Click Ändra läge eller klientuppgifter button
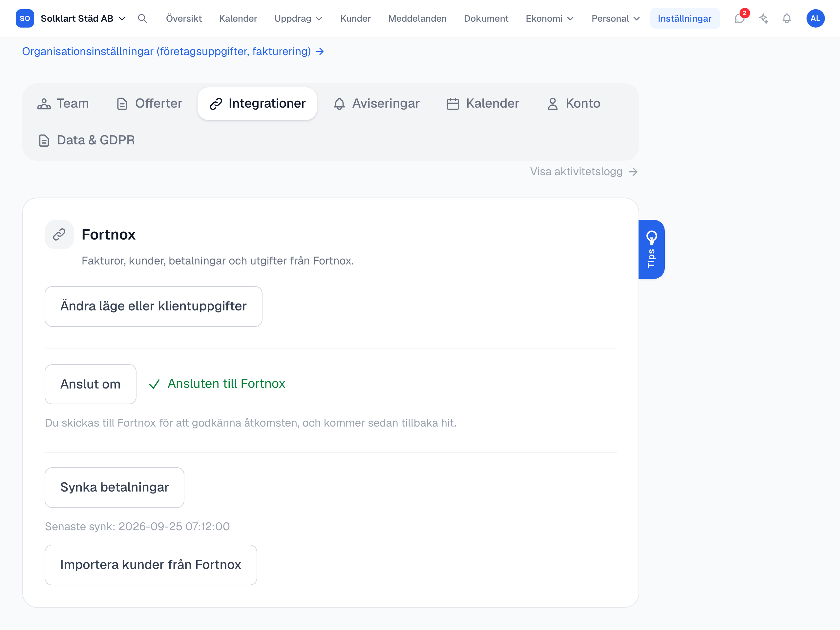Screen dimensions: 840x630 pos(154,306)
